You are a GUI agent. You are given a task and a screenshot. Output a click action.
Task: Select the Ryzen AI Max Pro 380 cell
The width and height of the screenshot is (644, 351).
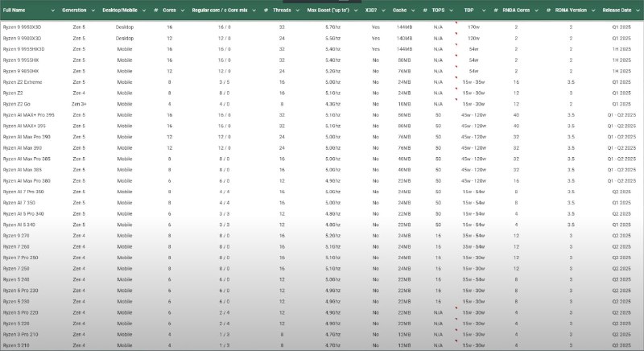[x=27, y=181]
